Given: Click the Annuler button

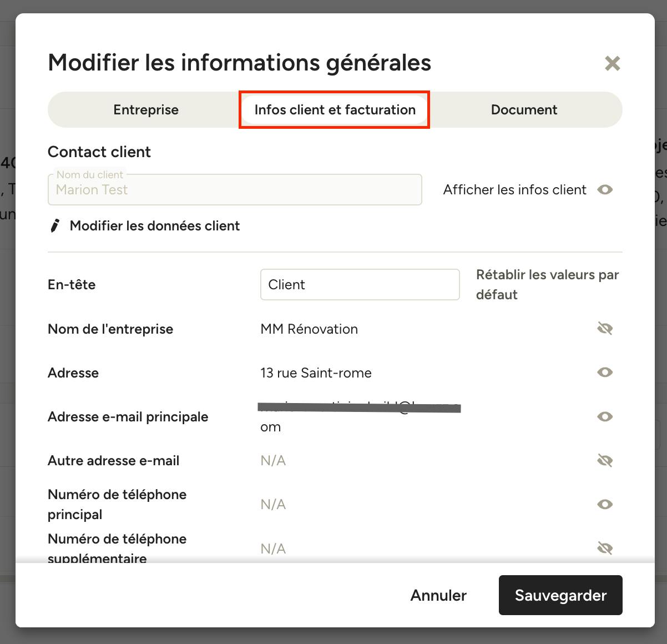Looking at the screenshot, I should coord(438,595).
